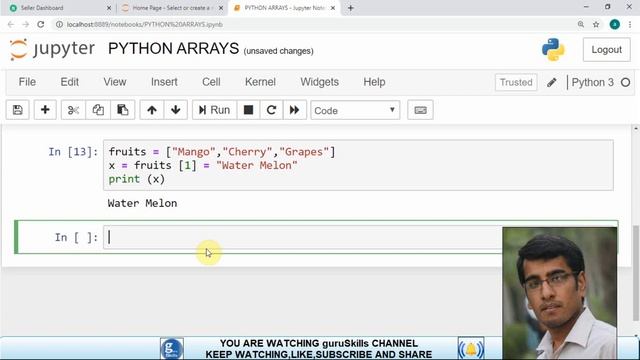Click the pencil edit mode icon

(x=552, y=82)
